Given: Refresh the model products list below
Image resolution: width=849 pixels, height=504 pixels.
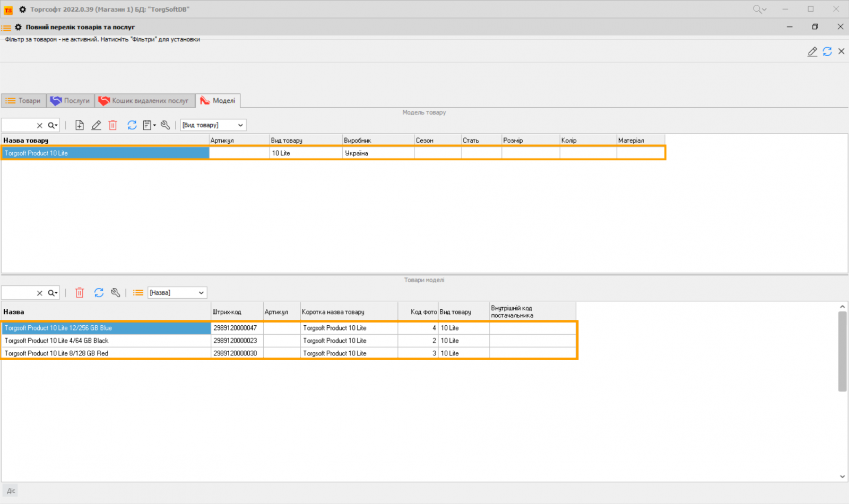Looking at the screenshot, I should point(99,293).
